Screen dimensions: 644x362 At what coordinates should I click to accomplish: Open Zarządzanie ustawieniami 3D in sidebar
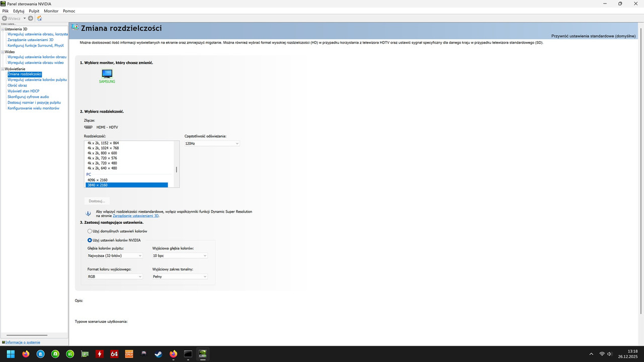tap(30, 40)
